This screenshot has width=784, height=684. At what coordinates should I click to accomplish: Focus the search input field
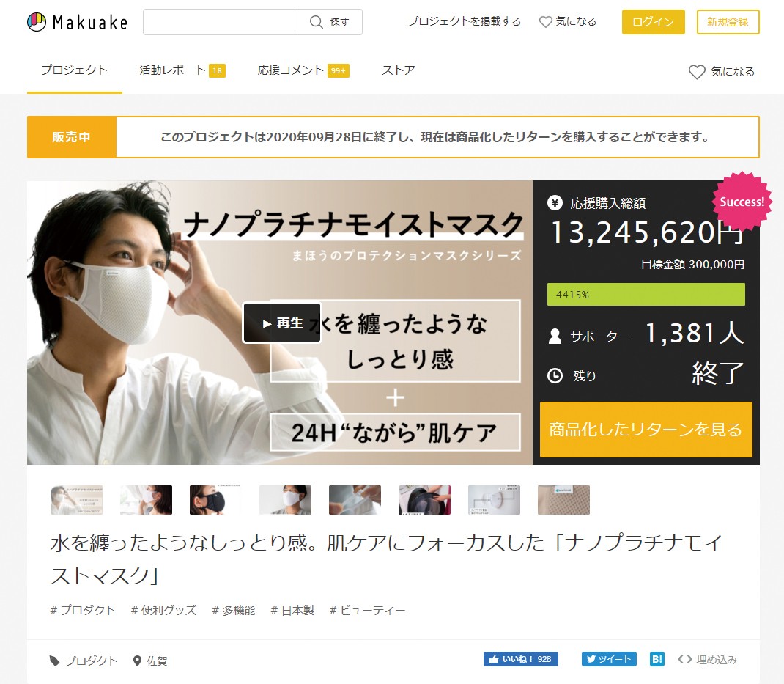tap(220, 22)
